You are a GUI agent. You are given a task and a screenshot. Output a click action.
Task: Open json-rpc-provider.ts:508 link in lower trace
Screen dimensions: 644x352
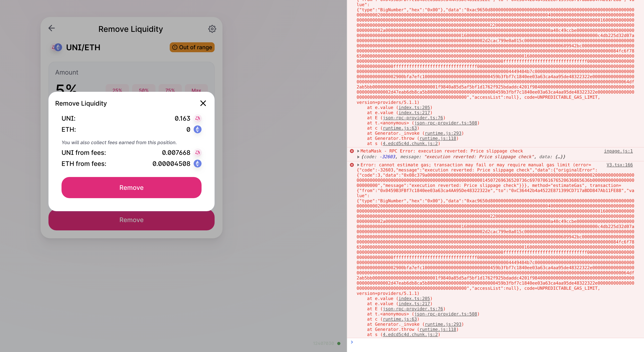pos(445,314)
